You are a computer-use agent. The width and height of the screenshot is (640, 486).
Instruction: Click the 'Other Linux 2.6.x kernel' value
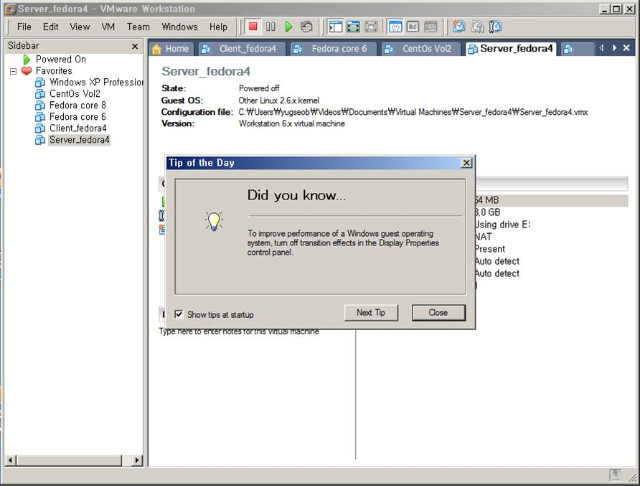click(279, 100)
